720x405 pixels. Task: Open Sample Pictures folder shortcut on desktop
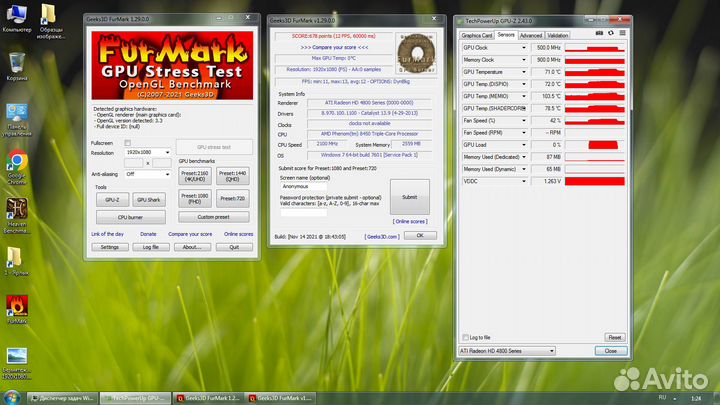(50, 21)
